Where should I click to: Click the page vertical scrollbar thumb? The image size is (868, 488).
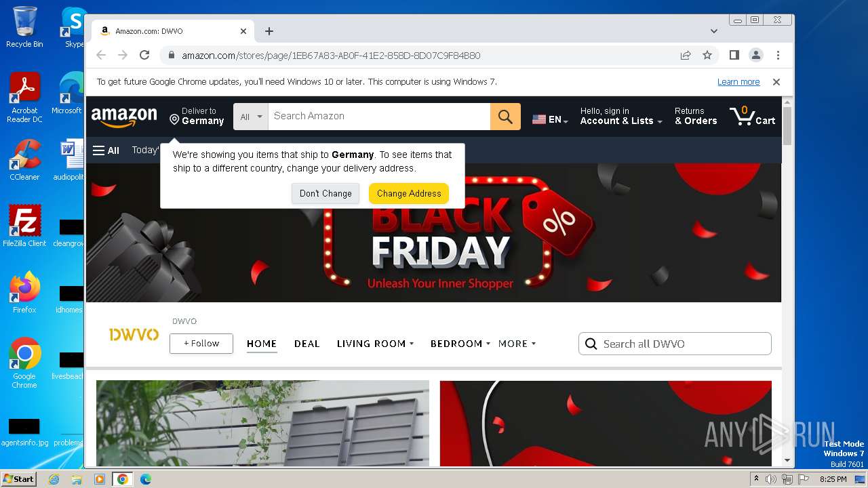click(x=787, y=126)
